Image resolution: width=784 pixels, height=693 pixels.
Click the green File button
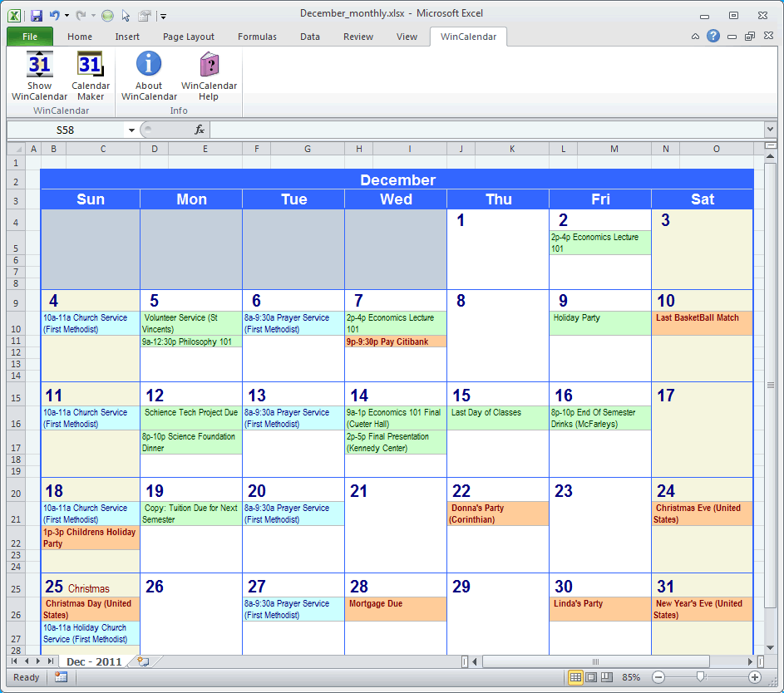click(30, 37)
